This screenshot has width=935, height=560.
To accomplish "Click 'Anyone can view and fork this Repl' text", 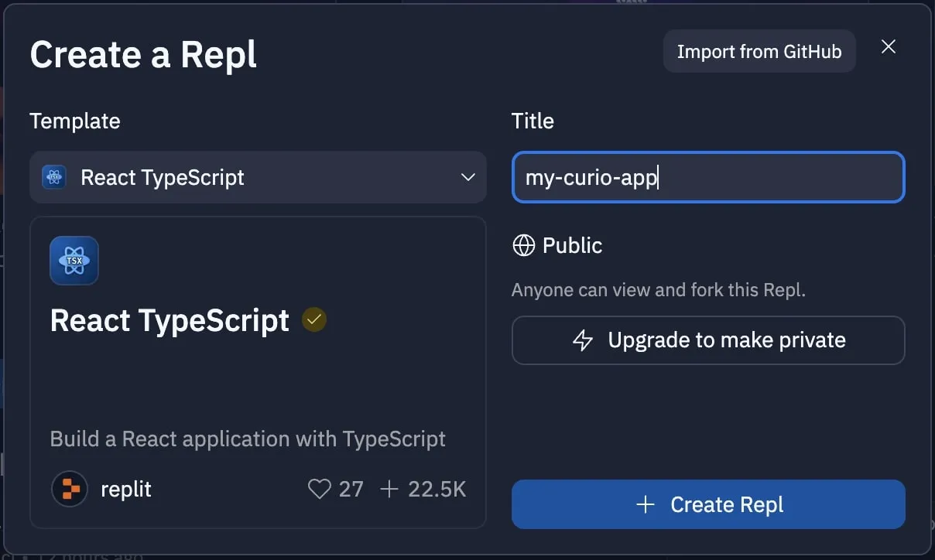I will (659, 291).
